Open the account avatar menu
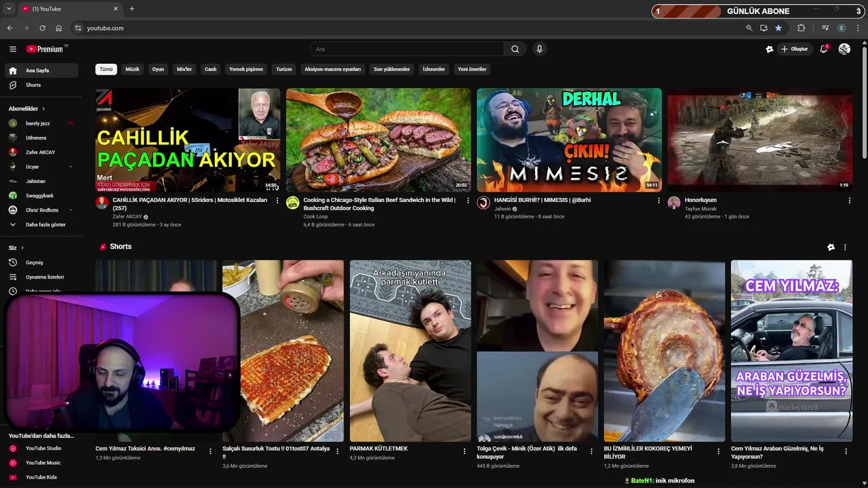The height and width of the screenshot is (488, 868). (x=844, y=49)
